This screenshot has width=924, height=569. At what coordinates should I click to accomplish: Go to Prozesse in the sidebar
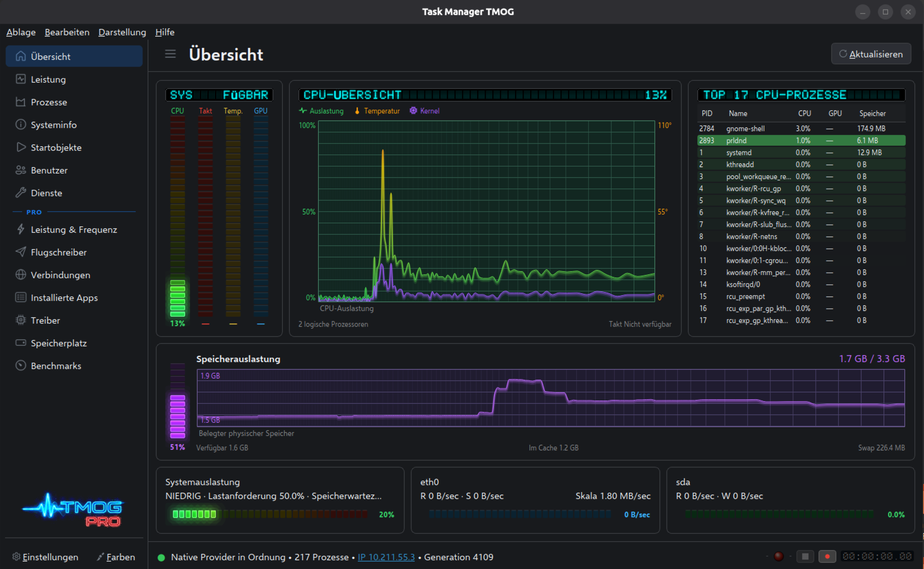(x=74, y=102)
